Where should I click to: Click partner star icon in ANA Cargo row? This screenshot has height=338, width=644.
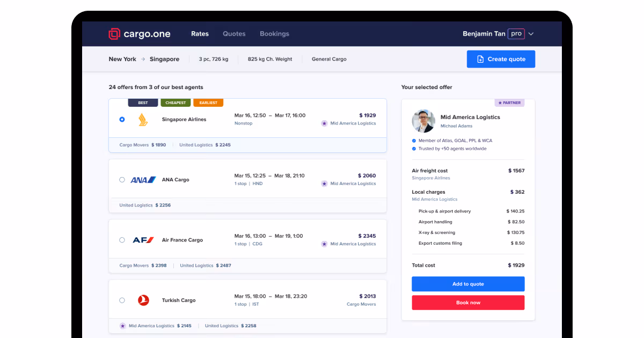click(x=324, y=183)
